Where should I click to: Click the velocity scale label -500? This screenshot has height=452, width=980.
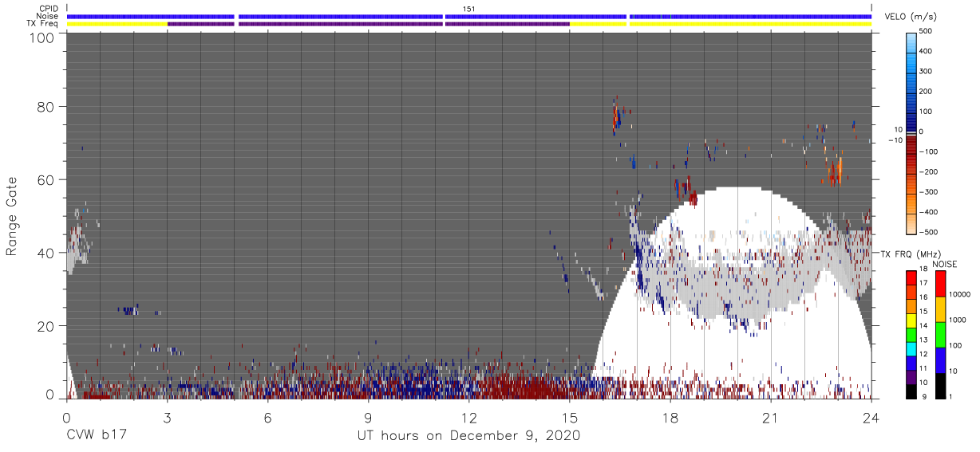pos(929,233)
